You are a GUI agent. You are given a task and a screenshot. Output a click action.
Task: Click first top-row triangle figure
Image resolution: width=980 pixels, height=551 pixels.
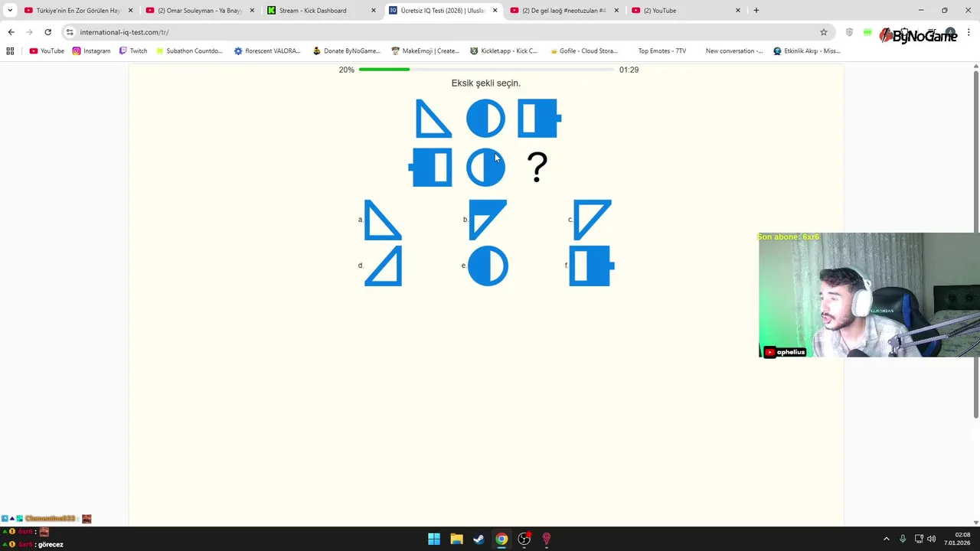click(x=433, y=118)
